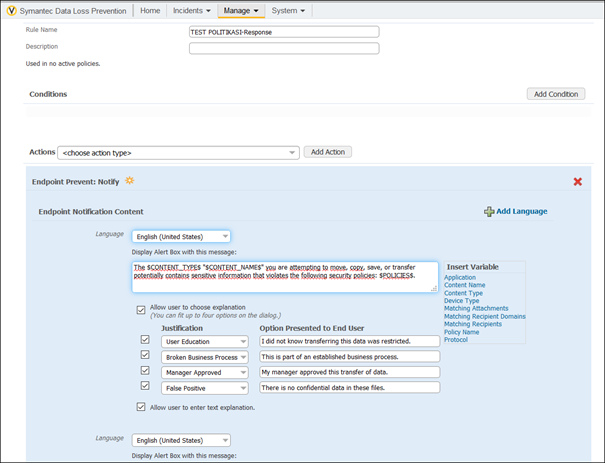
Task: Edit the 'My manager approved' option field
Action: (350, 372)
